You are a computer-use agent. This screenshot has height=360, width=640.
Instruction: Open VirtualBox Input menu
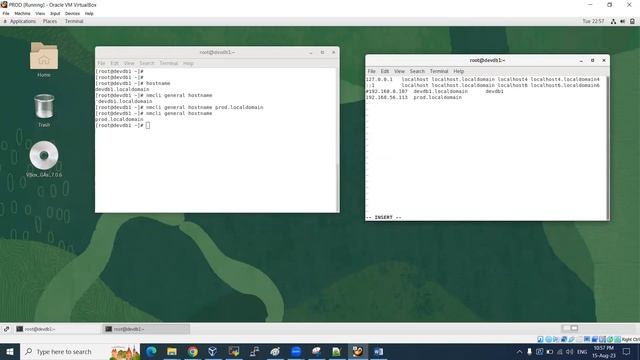(55, 13)
